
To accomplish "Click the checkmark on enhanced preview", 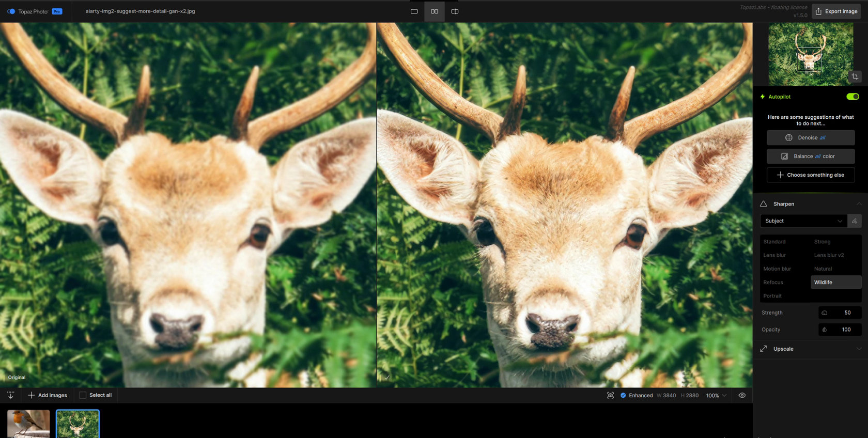I will point(386,378).
